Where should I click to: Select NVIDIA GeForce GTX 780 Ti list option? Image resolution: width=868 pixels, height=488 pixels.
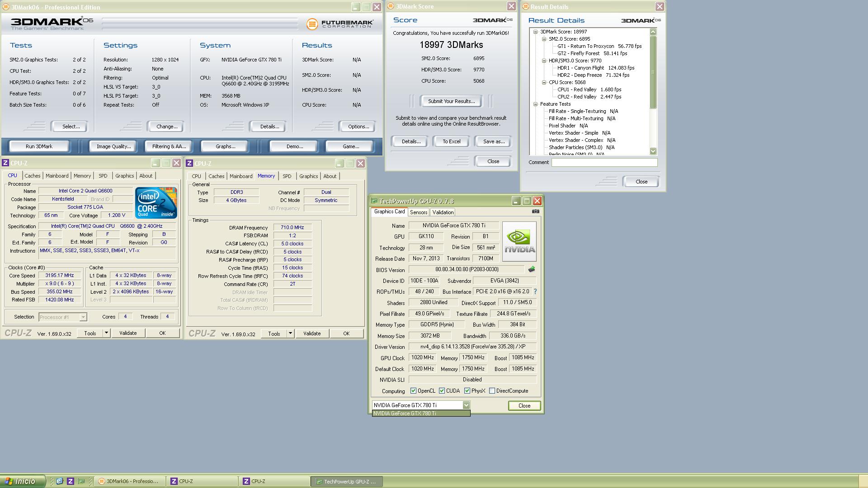[421, 413]
